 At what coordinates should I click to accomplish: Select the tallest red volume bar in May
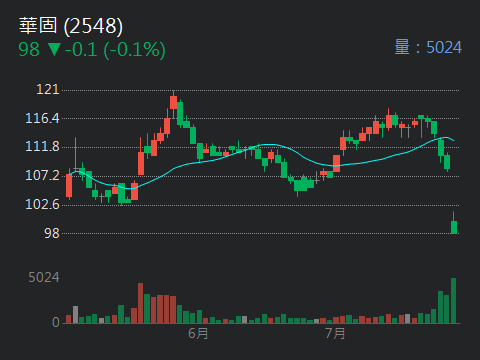[x=141, y=303]
